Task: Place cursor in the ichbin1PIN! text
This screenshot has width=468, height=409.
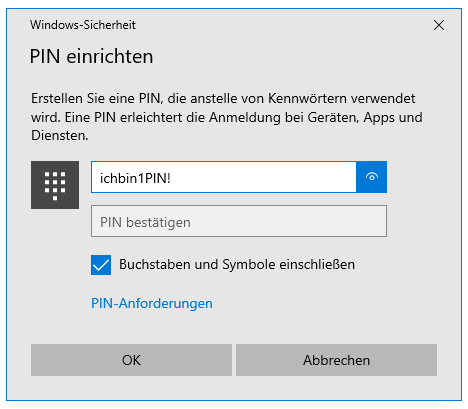Action: (135, 178)
